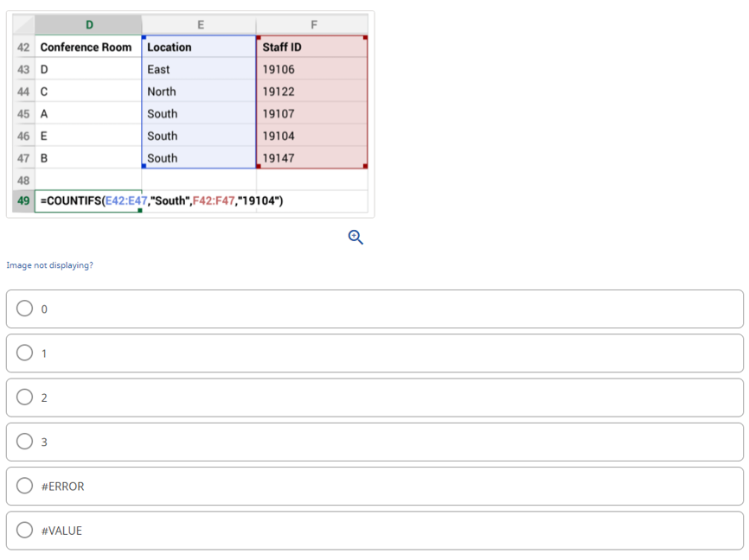
Task: Choose the #VALUE answer choice
Action: click(25, 530)
